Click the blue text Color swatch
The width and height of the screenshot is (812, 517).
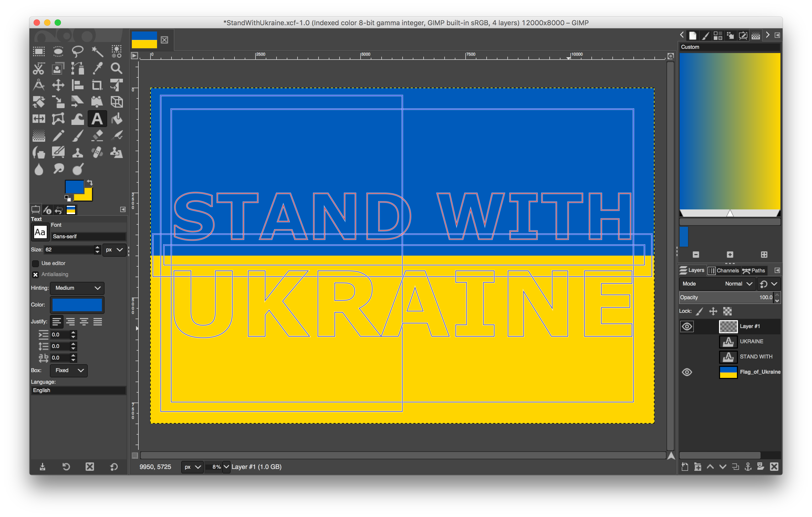(x=77, y=305)
